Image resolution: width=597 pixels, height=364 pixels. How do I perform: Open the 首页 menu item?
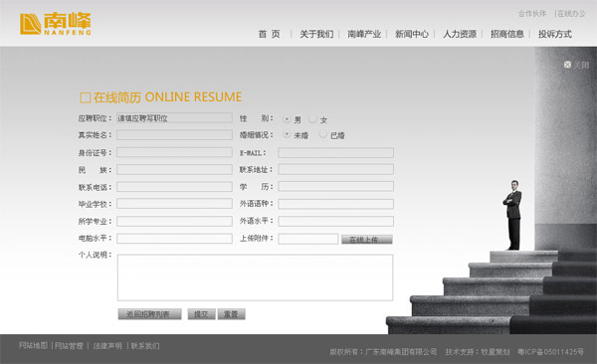[270, 34]
